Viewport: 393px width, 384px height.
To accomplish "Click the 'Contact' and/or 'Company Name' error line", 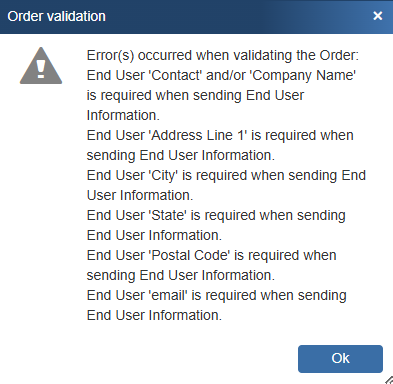I will (221, 75).
